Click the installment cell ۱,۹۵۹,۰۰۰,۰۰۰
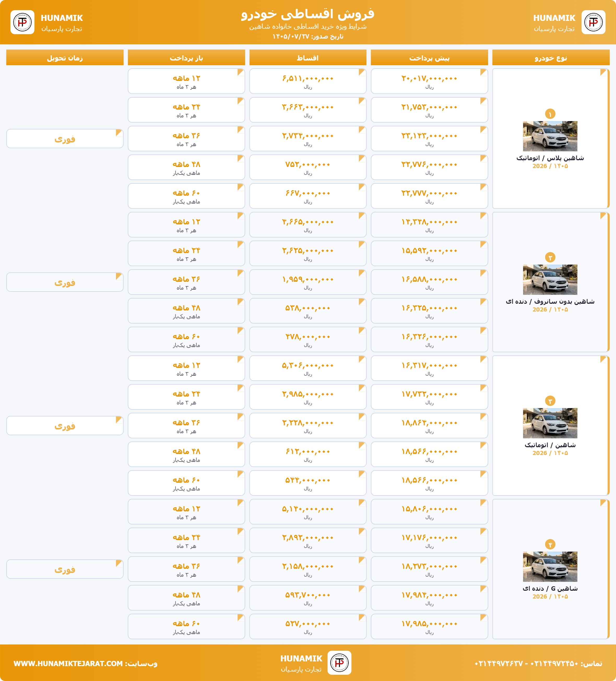The height and width of the screenshot is (681, 616). 308,282
